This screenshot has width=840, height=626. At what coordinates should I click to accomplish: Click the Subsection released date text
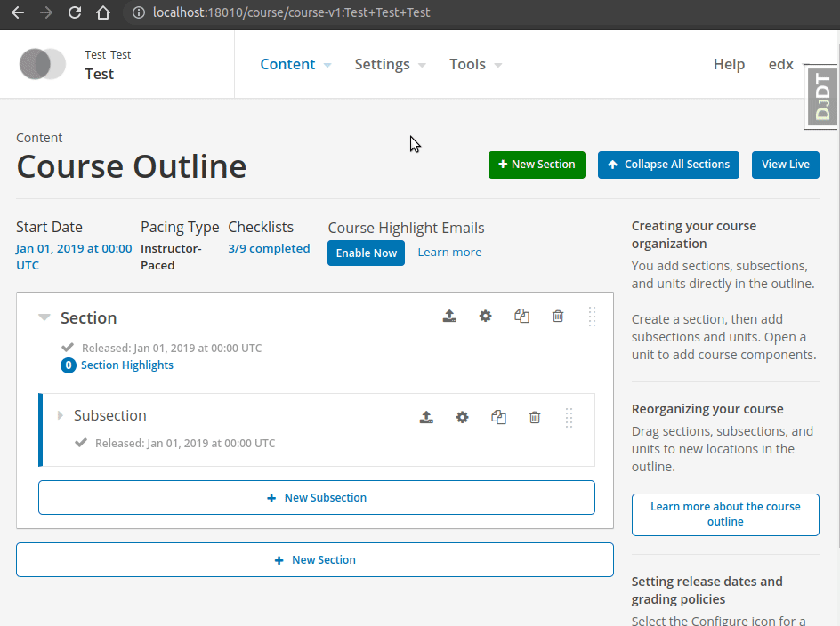click(x=185, y=444)
